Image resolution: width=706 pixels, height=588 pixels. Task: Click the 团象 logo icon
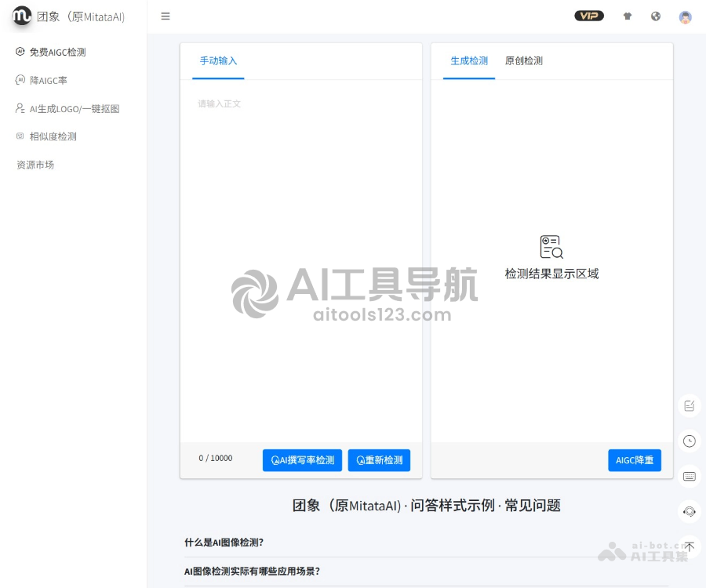[x=22, y=16]
